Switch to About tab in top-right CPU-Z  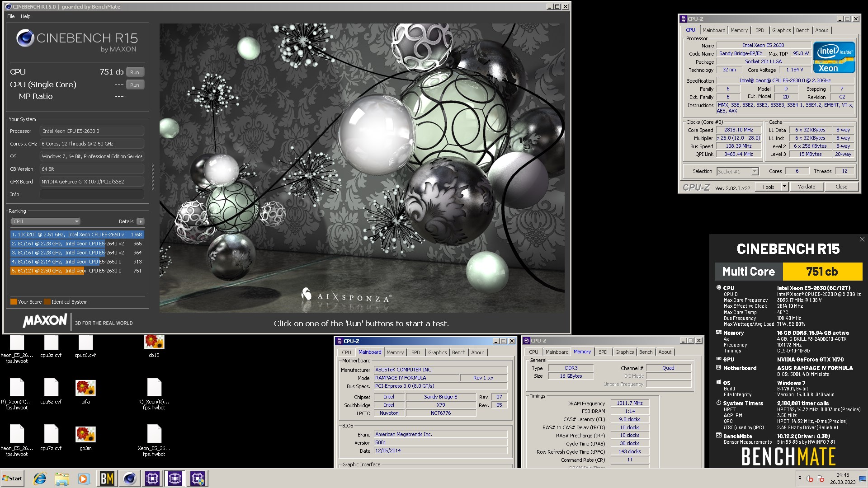[x=821, y=30]
